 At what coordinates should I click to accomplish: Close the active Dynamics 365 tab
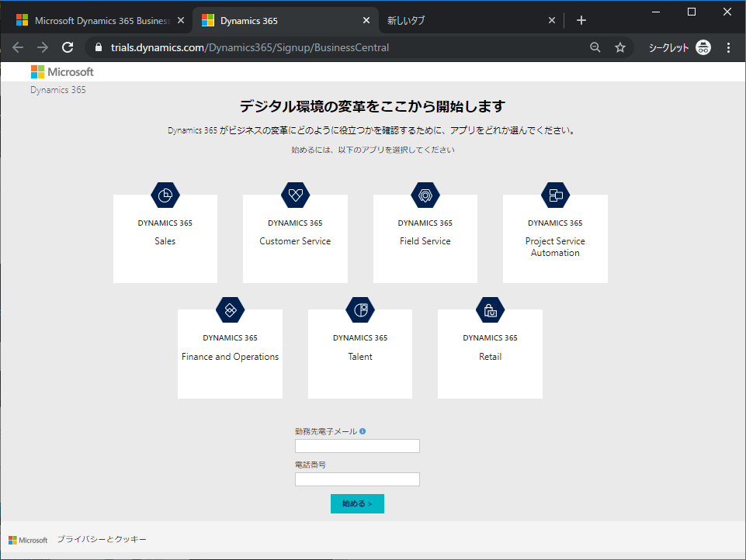(366, 20)
